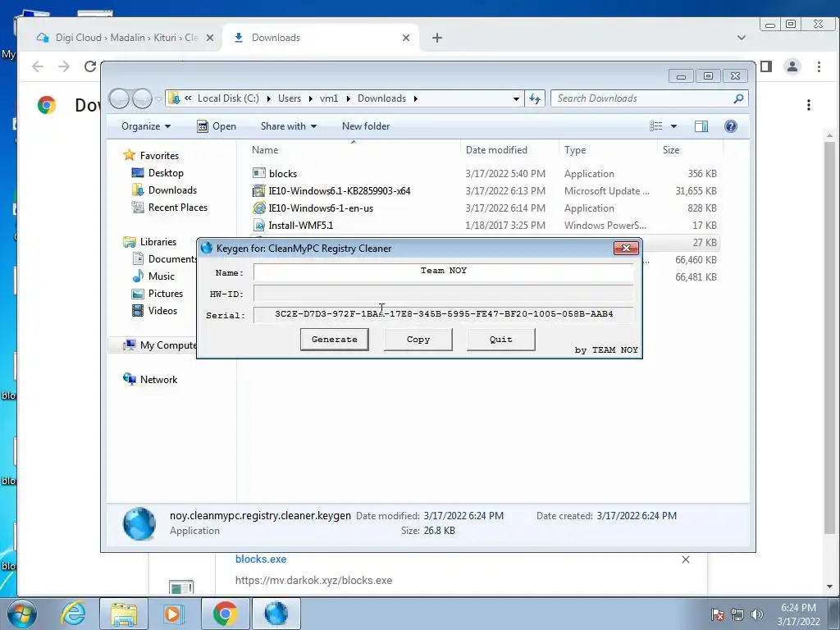Screen dimensions: 840x630
Task: Sort by the Date modified column header
Action: coord(496,150)
